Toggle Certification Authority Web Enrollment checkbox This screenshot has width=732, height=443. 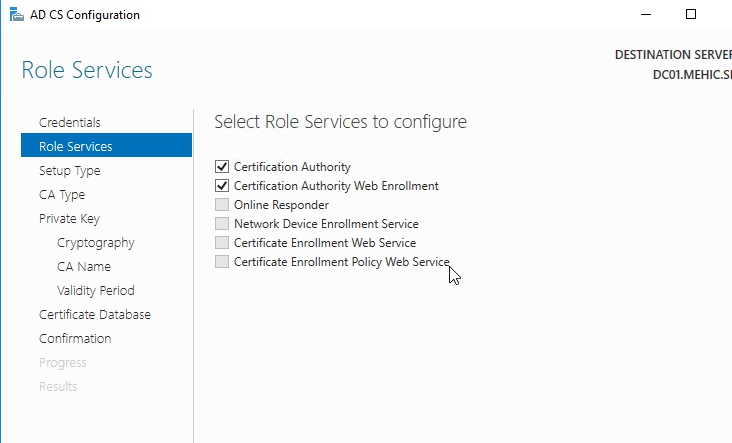222,186
